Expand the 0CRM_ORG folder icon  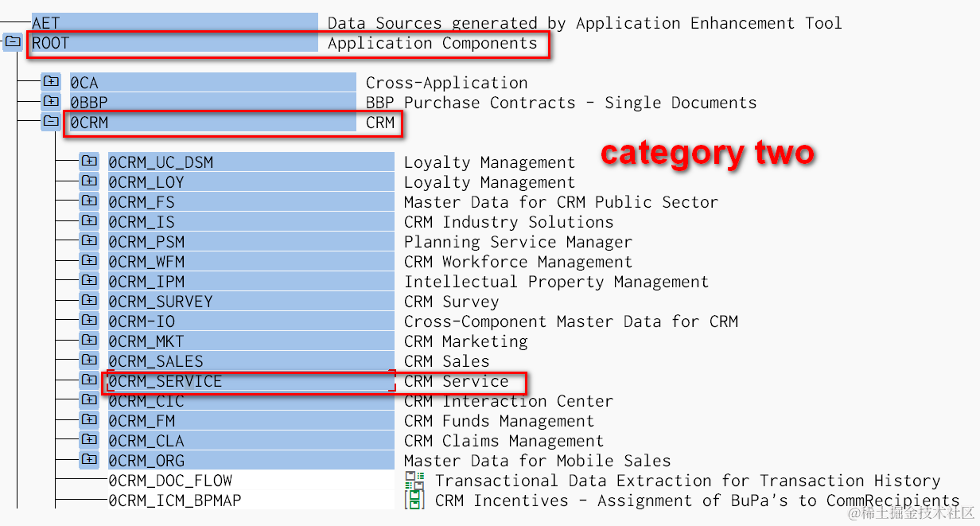click(89, 460)
